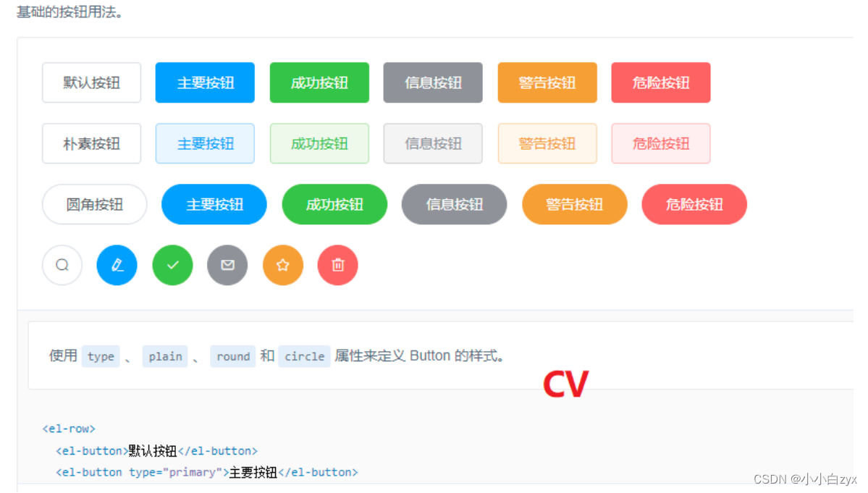Click the gray envelope message icon
Image resolution: width=868 pixels, height=493 pixels.
227,265
